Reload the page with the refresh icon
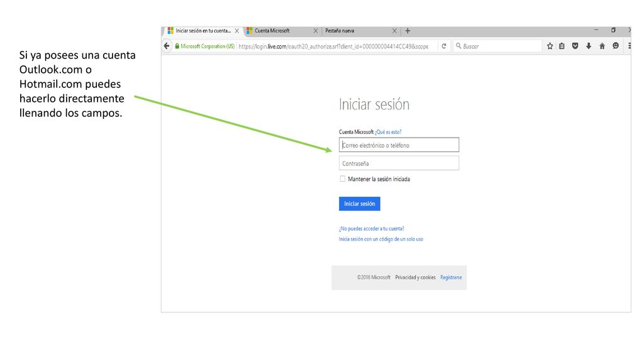 coord(443,47)
